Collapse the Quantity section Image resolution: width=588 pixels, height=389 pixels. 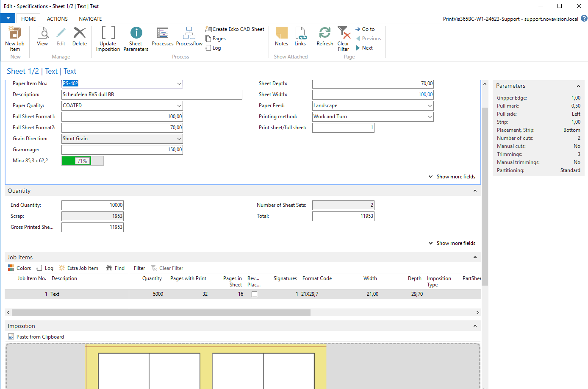475,191
